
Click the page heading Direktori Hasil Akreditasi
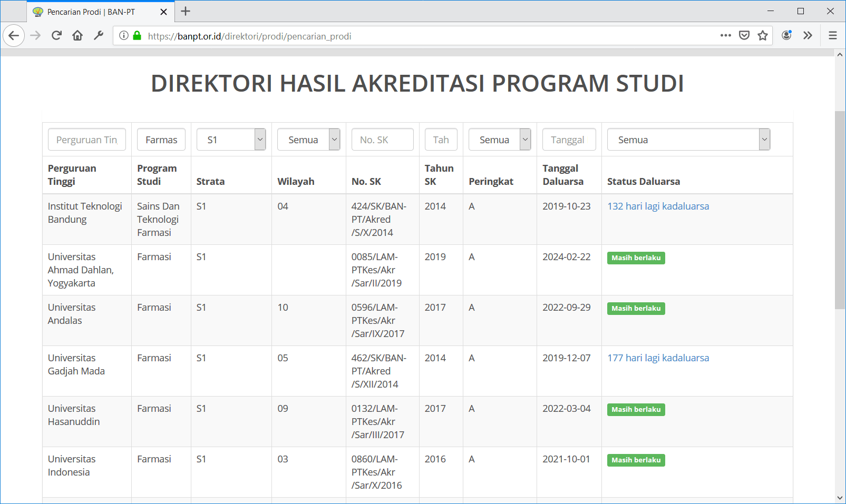pyautogui.click(x=417, y=83)
